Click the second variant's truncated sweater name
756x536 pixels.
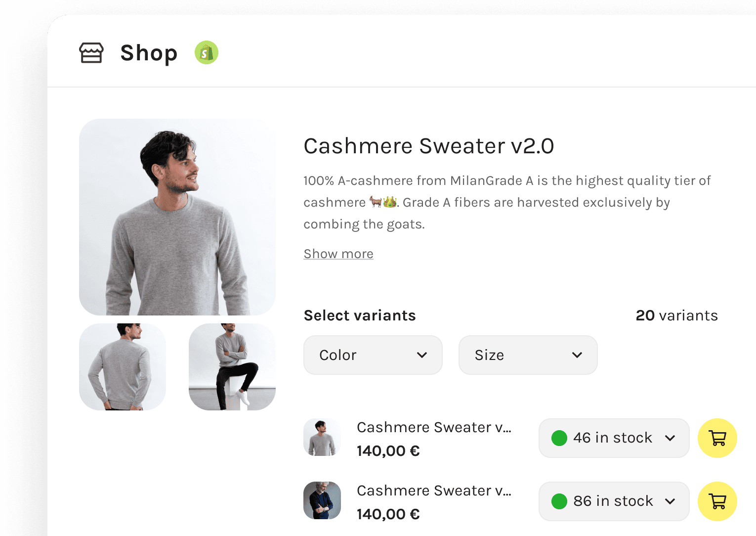tap(434, 491)
